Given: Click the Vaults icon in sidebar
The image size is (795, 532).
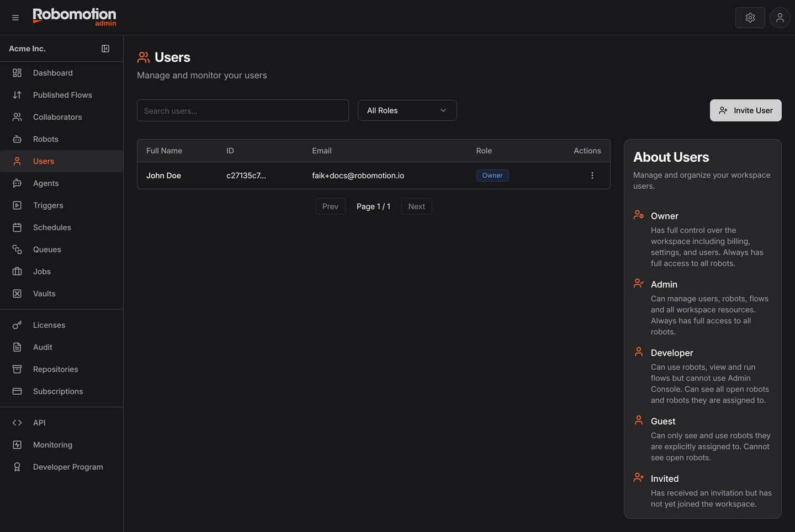Looking at the screenshot, I should 17,294.
